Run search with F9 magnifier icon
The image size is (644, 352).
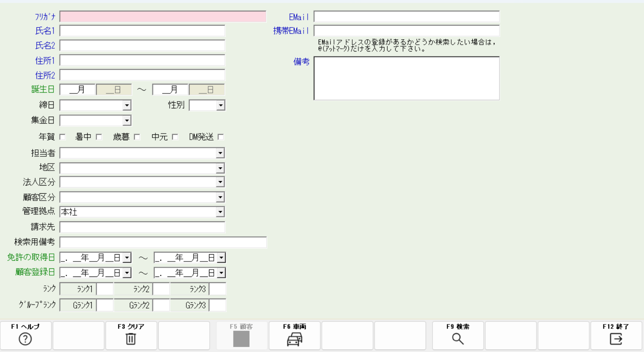(x=458, y=339)
